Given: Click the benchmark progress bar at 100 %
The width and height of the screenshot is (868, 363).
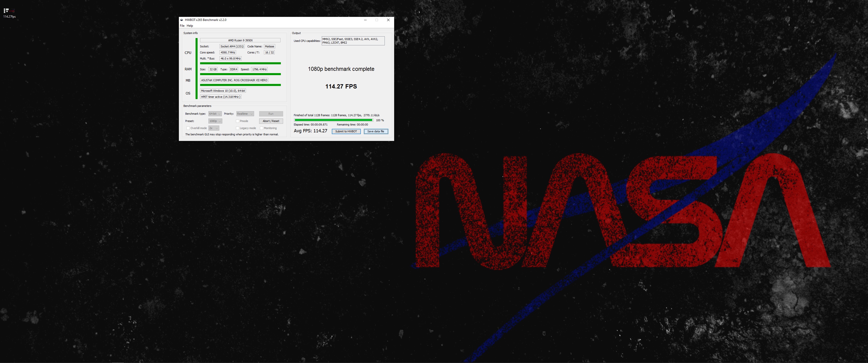Looking at the screenshot, I should pyautogui.click(x=334, y=120).
